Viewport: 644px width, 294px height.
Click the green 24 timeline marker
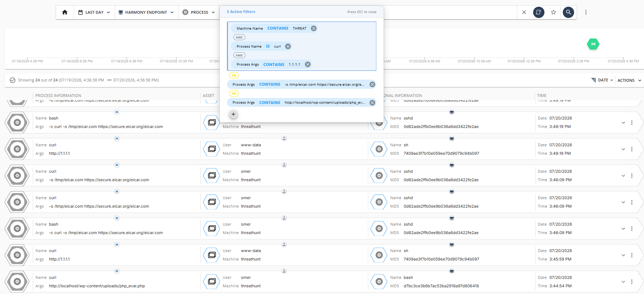[593, 44]
